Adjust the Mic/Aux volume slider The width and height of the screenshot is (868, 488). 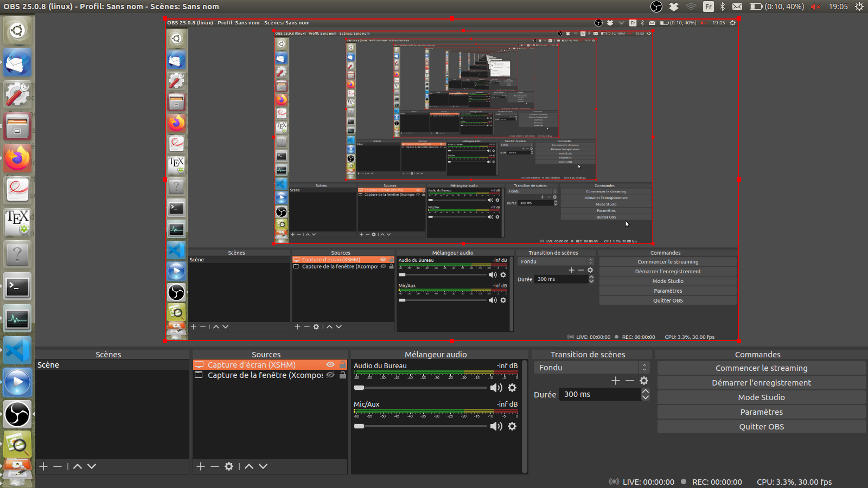tap(420, 426)
